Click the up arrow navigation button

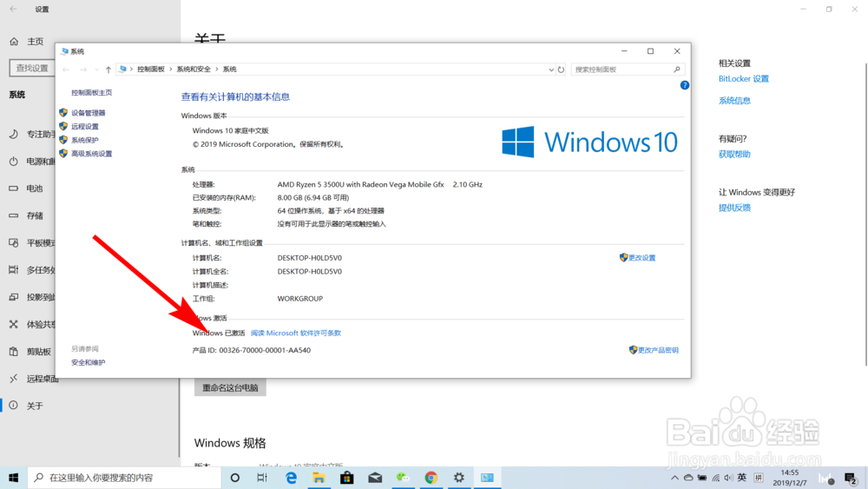(108, 69)
